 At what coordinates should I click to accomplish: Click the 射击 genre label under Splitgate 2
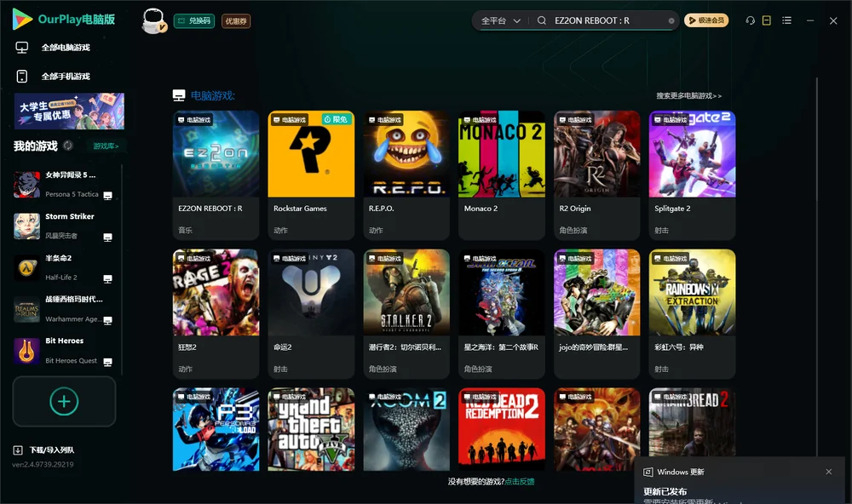click(661, 230)
